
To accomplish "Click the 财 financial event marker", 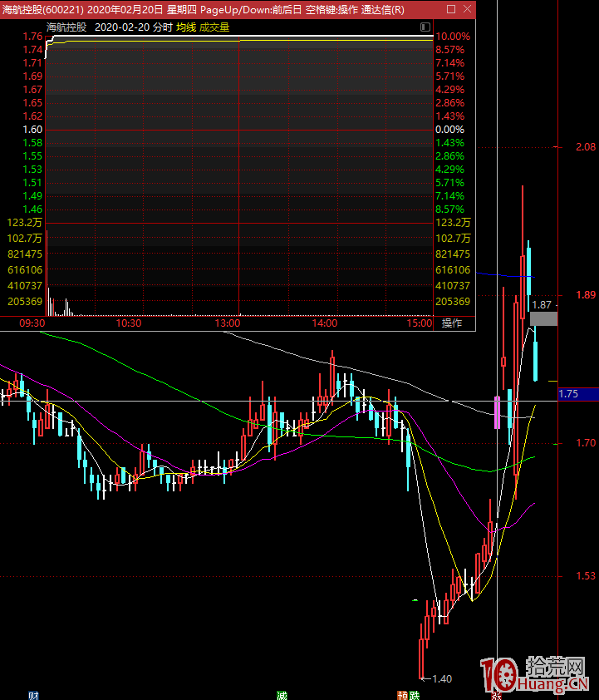I will click(33, 695).
